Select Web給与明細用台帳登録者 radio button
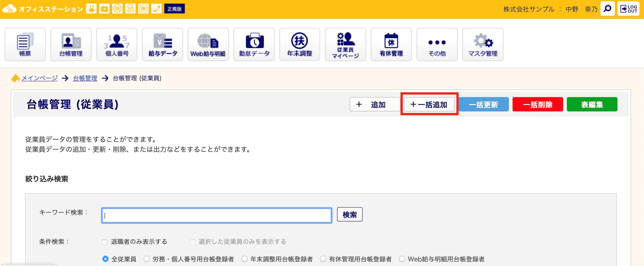The height and width of the screenshot is (266, 644). click(x=402, y=259)
